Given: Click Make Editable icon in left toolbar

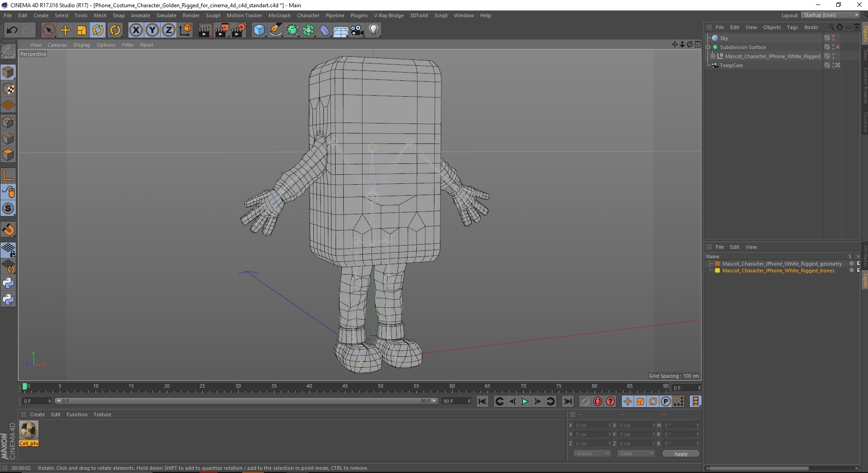Looking at the screenshot, I should (8, 52).
